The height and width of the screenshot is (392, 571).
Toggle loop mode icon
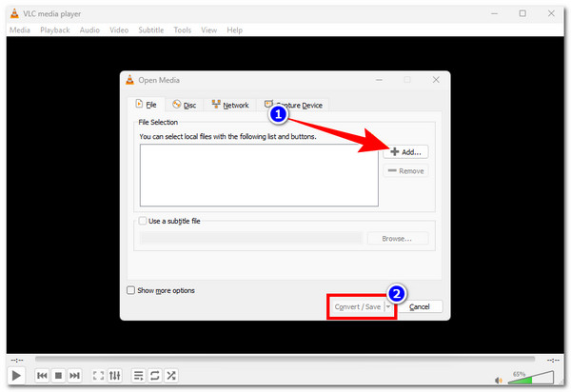(x=155, y=375)
